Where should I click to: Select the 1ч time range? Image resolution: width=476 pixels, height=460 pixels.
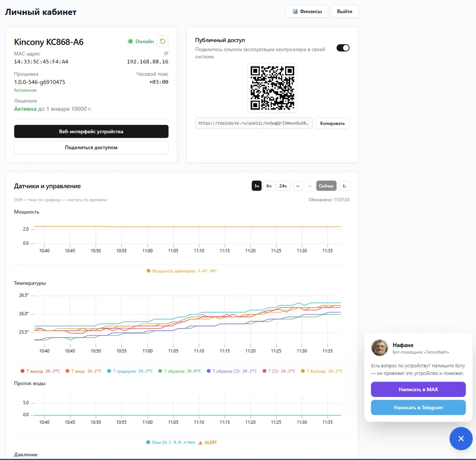click(256, 186)
